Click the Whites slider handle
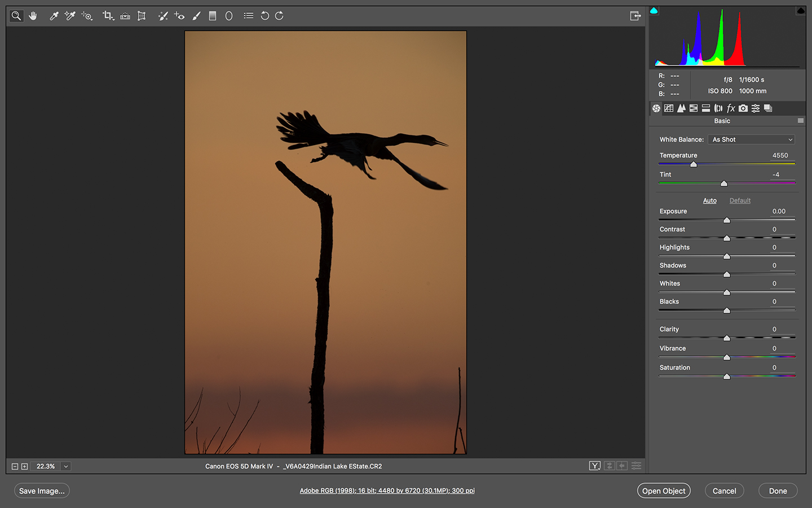 coord(727,292)
